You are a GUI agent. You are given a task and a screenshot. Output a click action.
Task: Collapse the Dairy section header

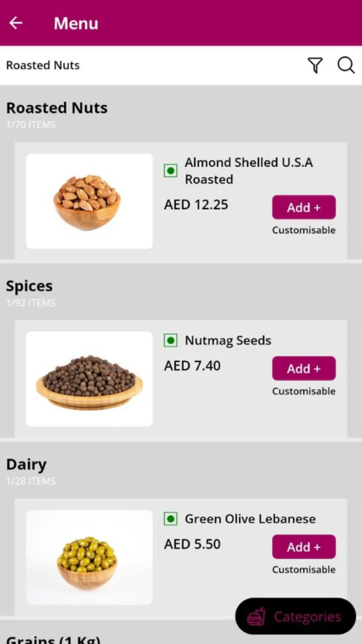pos(26,464)
